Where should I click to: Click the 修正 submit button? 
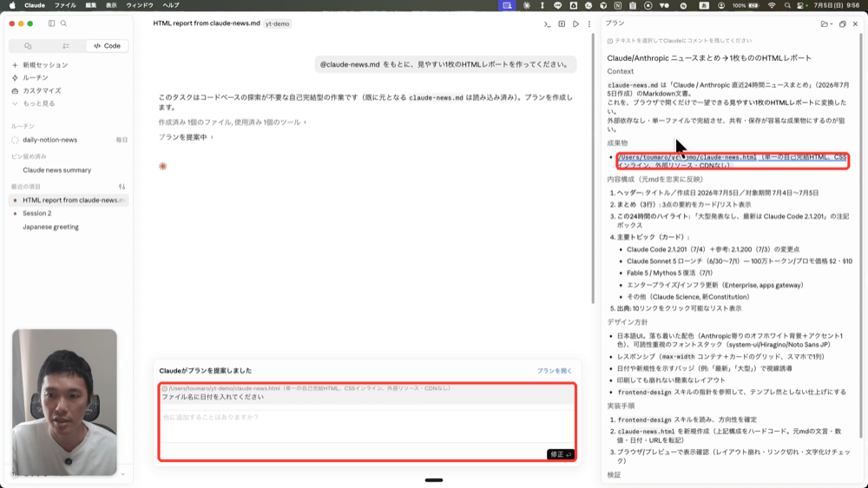pyautogui.click(x=560, y=454)
